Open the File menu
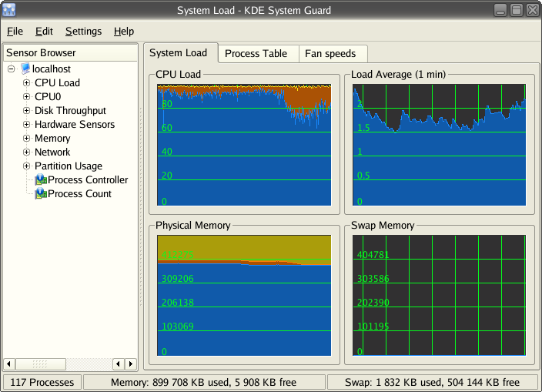Viewport: 542px width, 392px height. [15, 32]
